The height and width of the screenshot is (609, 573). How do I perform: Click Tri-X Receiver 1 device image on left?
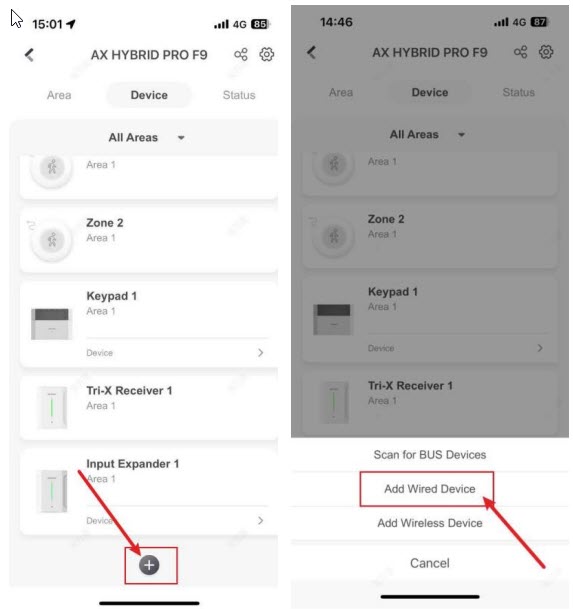click(x=52, y=407)
